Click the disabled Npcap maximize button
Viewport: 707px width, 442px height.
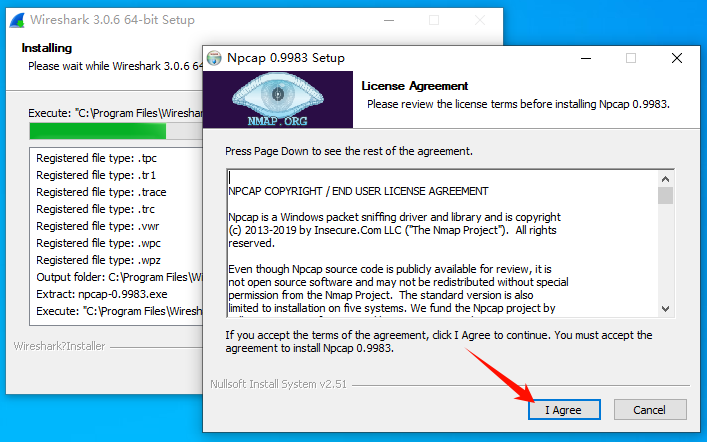coord(631,58)
